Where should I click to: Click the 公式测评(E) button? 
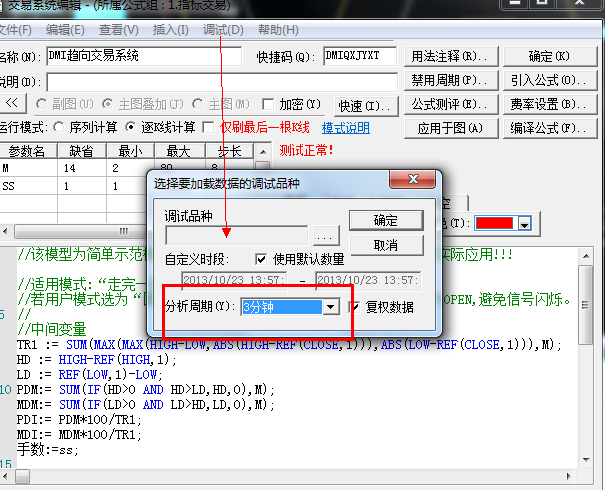coord(449,104)
